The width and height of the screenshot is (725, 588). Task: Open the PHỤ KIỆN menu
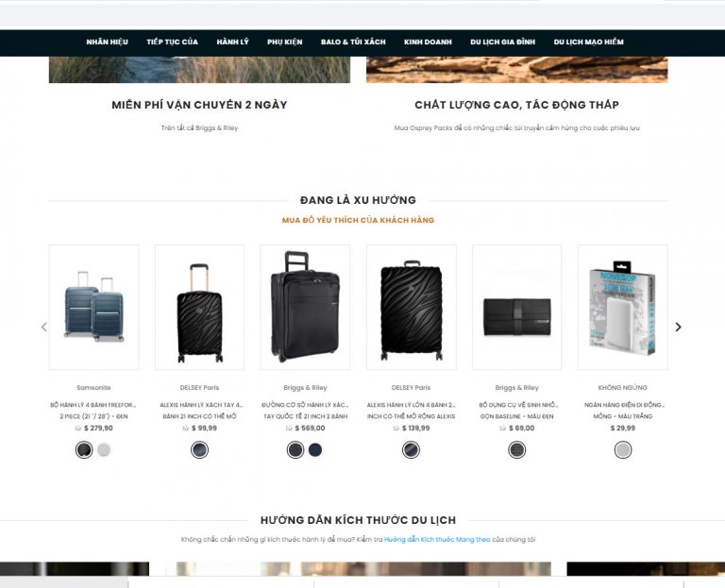(x=285, y=42)
